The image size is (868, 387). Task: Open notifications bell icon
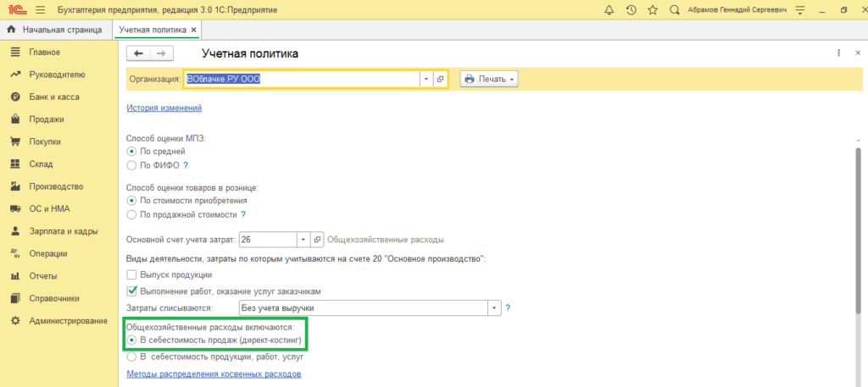[x=609, y=9]
